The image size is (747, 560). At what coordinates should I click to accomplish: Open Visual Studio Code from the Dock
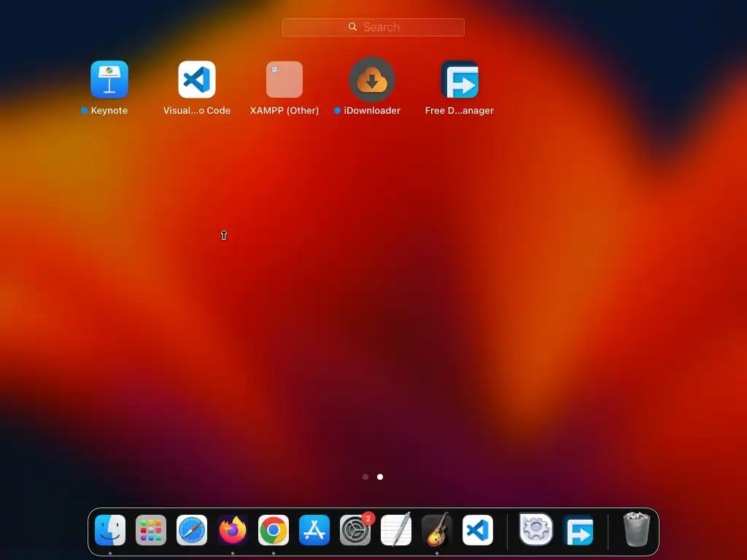(x=478, y=530)
